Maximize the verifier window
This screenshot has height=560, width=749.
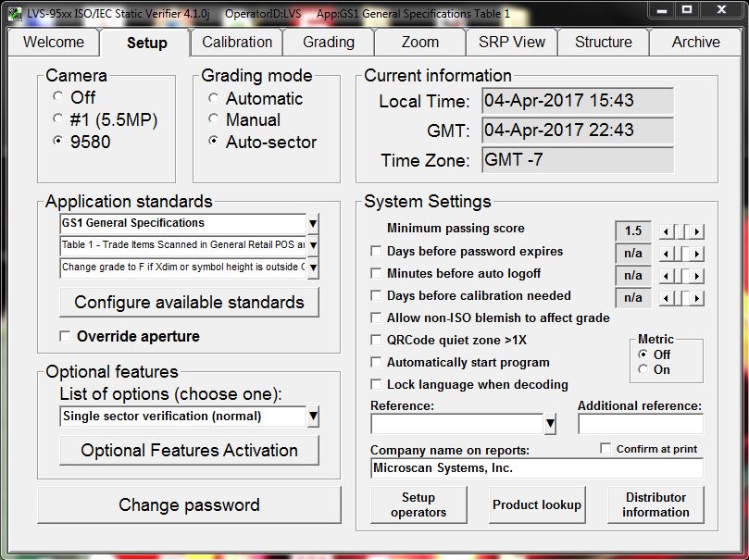click(x=686, y=10)
